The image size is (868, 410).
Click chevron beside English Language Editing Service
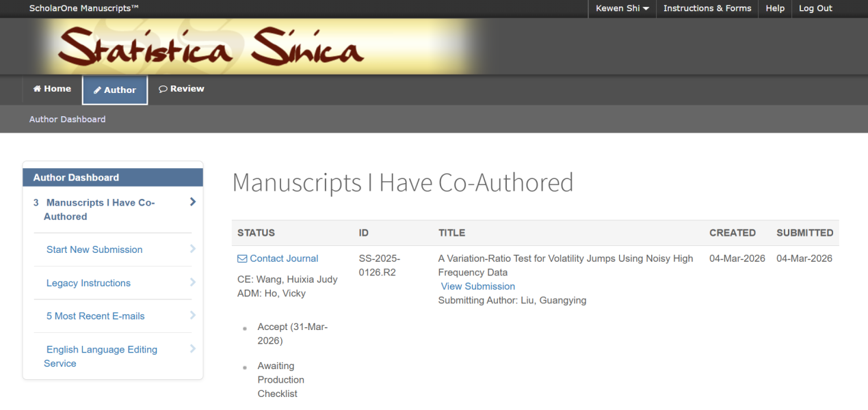[x=193, y=349]
